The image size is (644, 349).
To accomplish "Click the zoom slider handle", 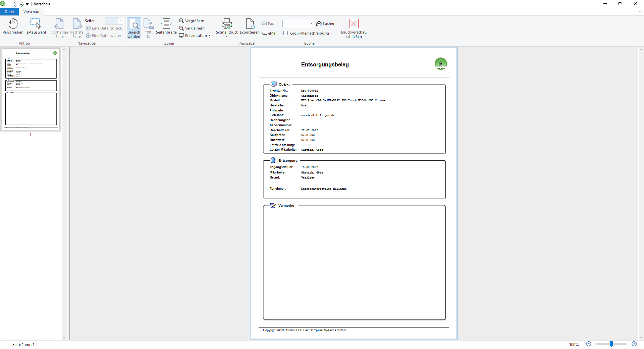I will [611, 344].
